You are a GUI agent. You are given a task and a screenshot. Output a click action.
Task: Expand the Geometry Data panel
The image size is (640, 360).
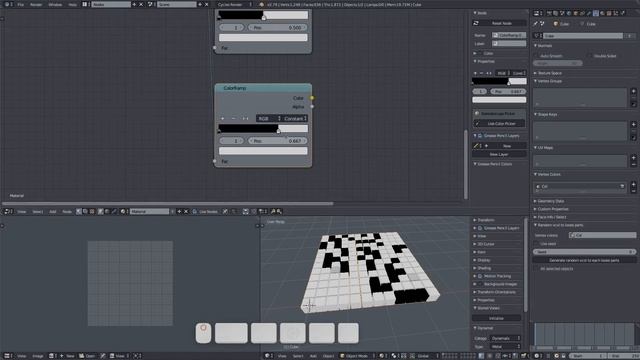[x=551, y=201]
